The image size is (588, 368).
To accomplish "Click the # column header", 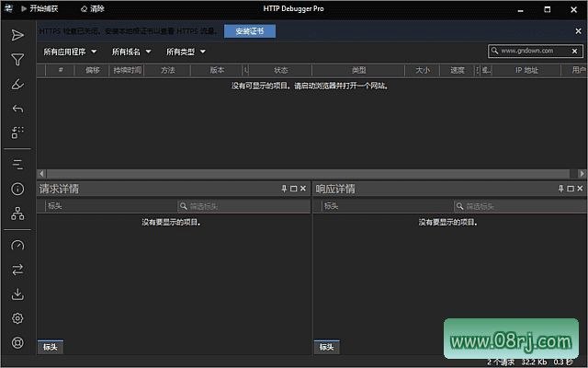I will click(x=61, y=70).
